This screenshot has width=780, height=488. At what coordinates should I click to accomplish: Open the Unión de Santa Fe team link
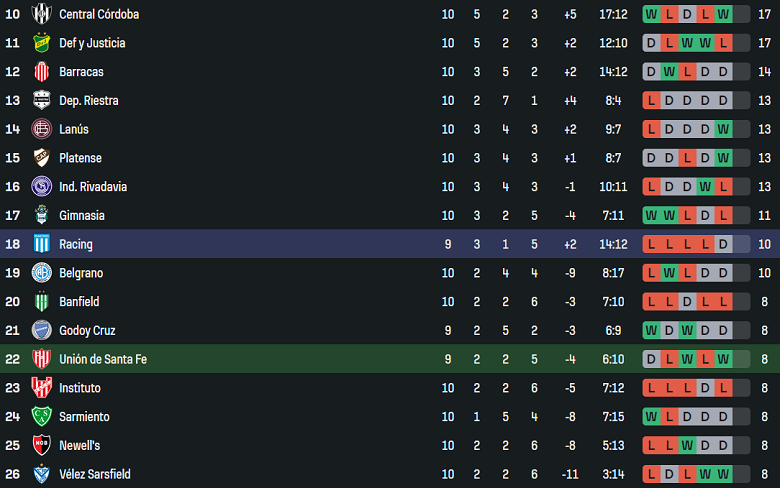point(103,359)
